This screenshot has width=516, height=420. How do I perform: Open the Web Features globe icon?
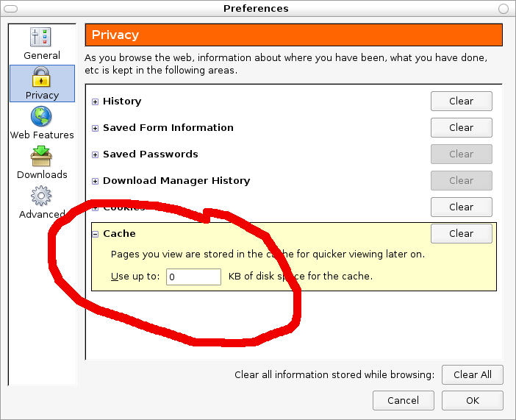coord(42,117)
